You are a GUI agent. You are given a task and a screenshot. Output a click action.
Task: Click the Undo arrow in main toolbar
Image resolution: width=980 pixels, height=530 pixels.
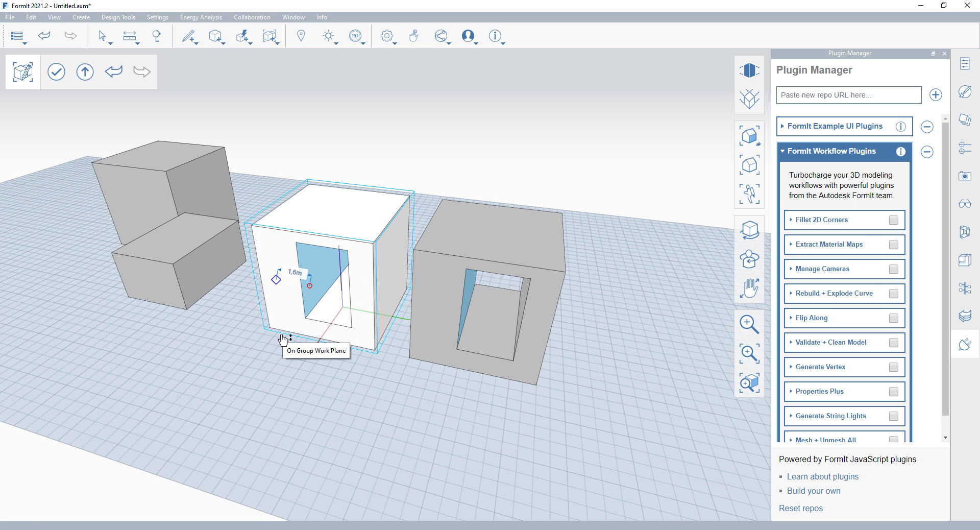tap(44, 36)
